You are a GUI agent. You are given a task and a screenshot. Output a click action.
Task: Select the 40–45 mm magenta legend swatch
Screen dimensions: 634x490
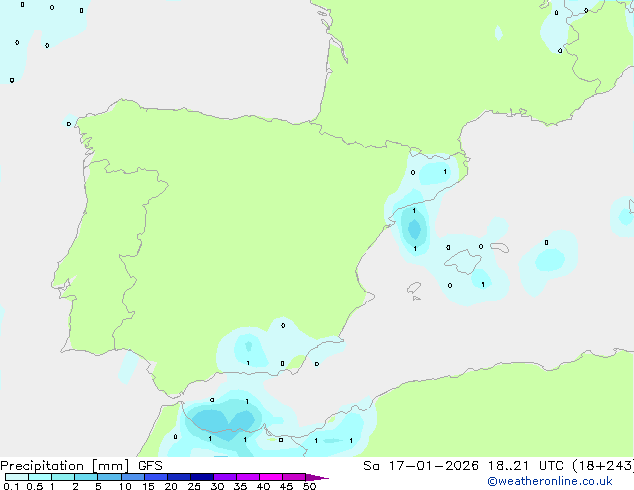pyautogui.click(x=271, y=477)
